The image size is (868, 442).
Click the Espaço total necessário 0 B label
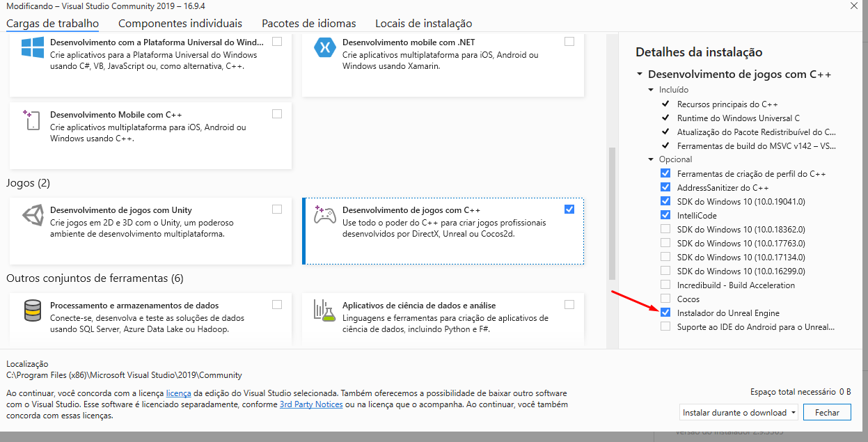(800, 392)
